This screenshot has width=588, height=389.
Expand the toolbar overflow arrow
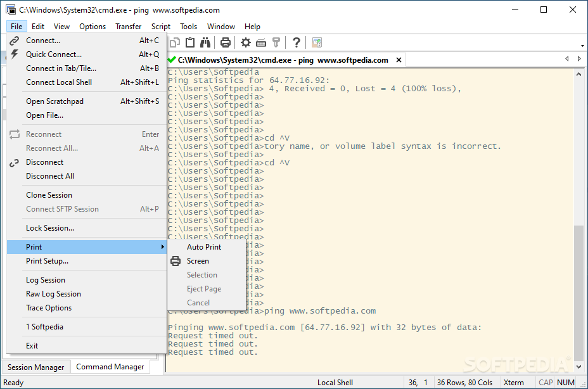click(582, 46)
